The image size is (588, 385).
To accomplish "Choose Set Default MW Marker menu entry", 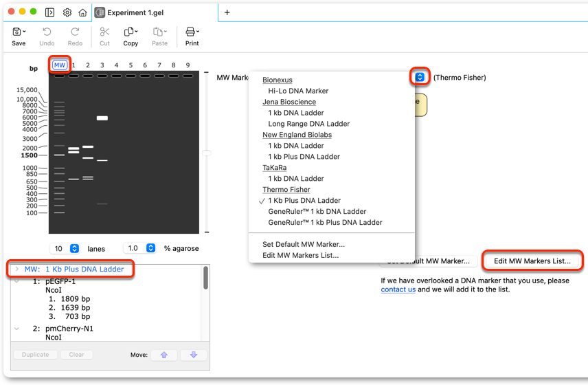I will pyautogui.click(x=304, y=244).
